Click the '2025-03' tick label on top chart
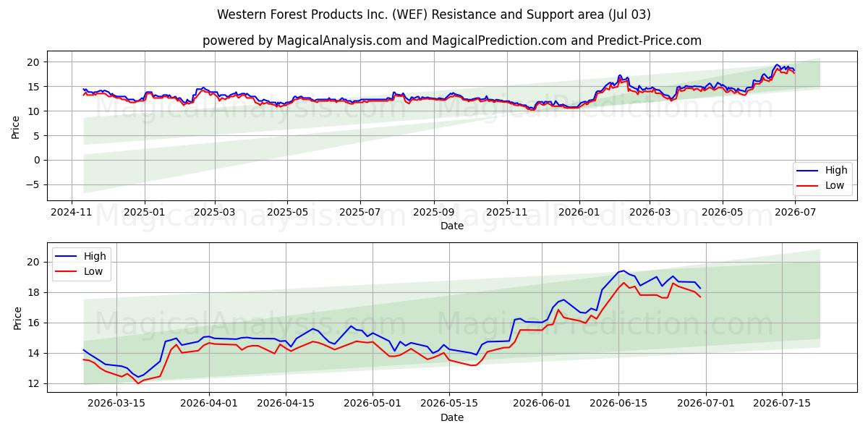Screen dimensions: 868x434 click(x=215, y=213)
